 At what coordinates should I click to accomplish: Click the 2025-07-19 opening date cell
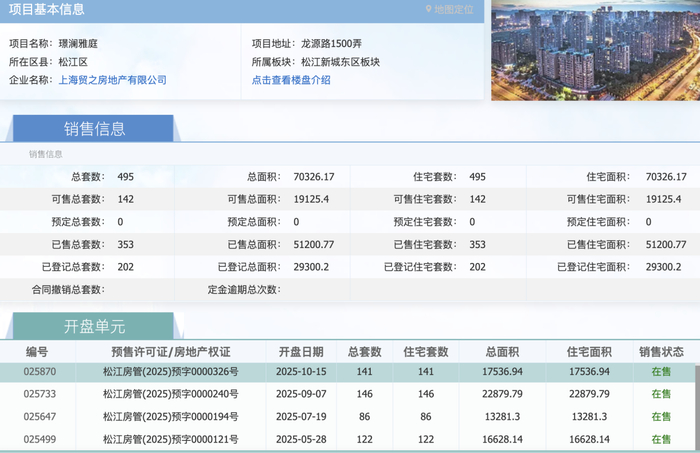click(x=300, y=417)
